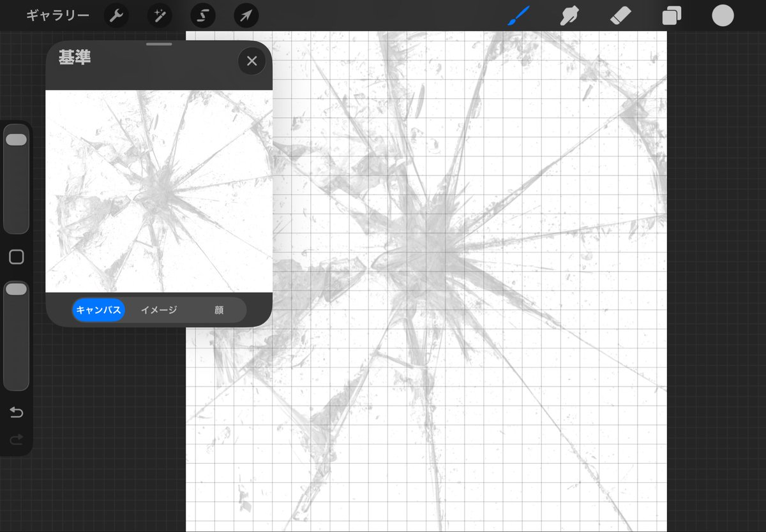Open the Adjustments magic wand menu
The image size is (766, 532).
point(160,15)
